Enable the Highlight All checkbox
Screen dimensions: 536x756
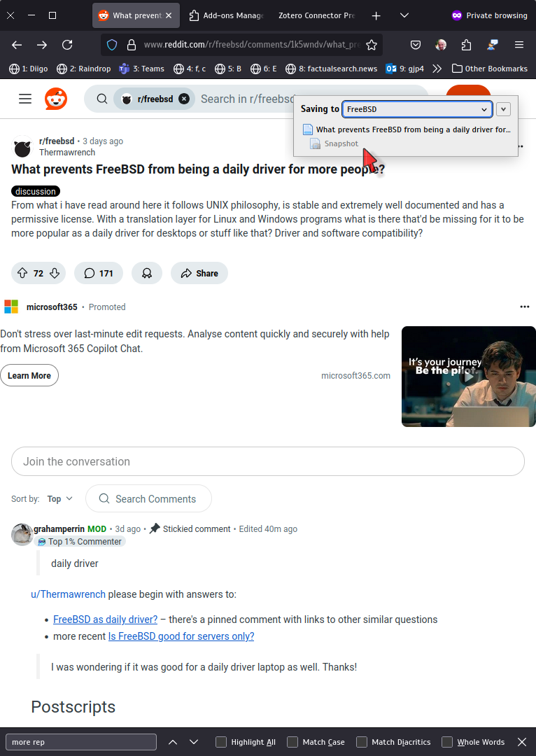pos(220,742)
